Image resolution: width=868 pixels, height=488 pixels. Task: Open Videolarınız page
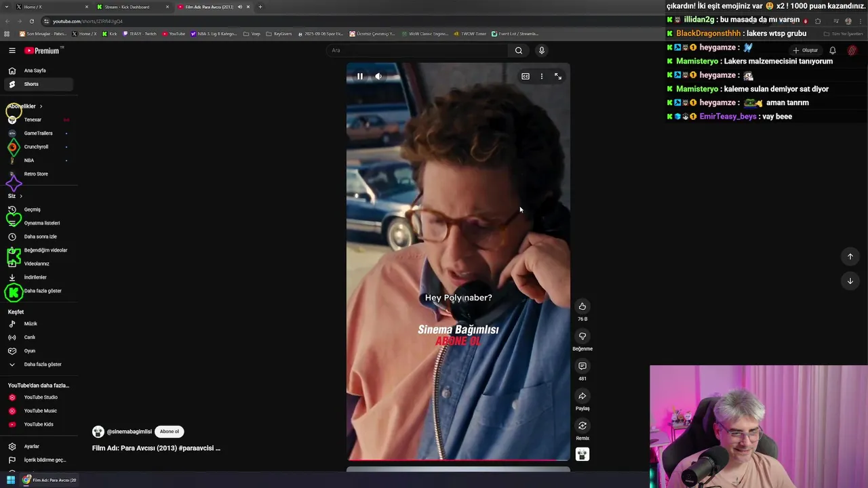38,264
